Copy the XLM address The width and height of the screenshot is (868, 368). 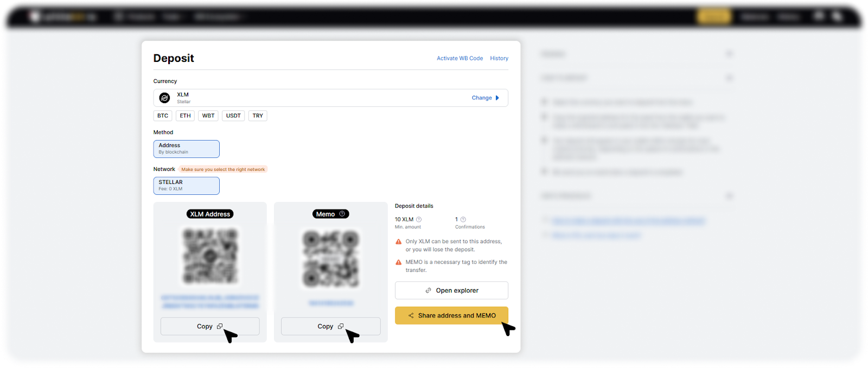(x=210, y=326)
